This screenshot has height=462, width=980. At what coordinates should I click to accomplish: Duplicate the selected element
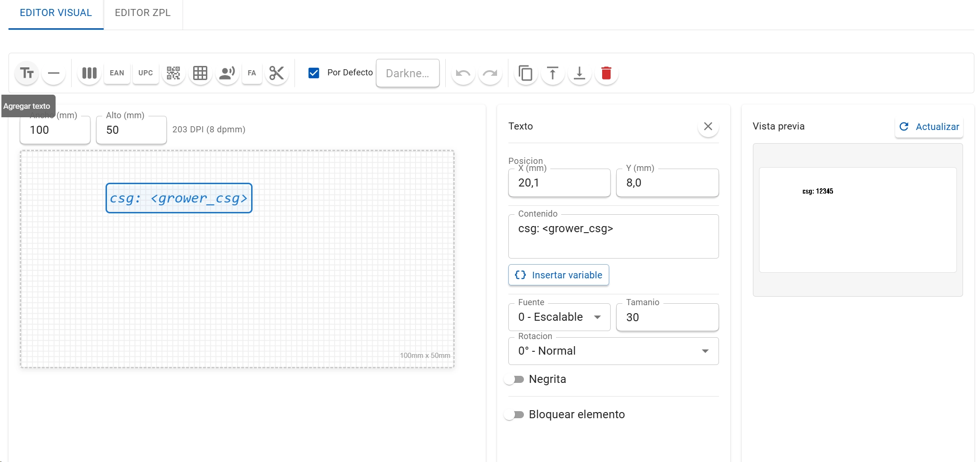pyautogui.click(x=526, y=73)
